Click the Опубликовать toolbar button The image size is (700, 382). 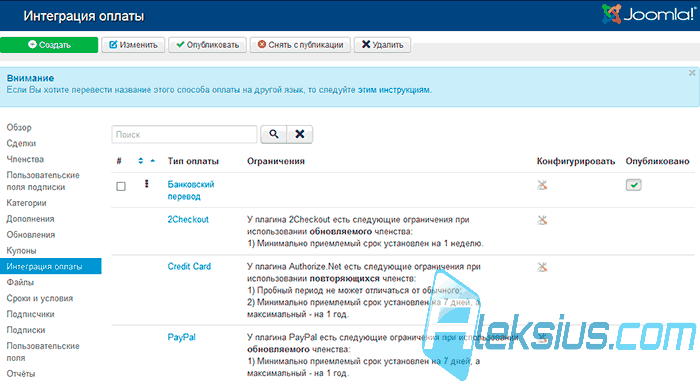click(207, 45)
